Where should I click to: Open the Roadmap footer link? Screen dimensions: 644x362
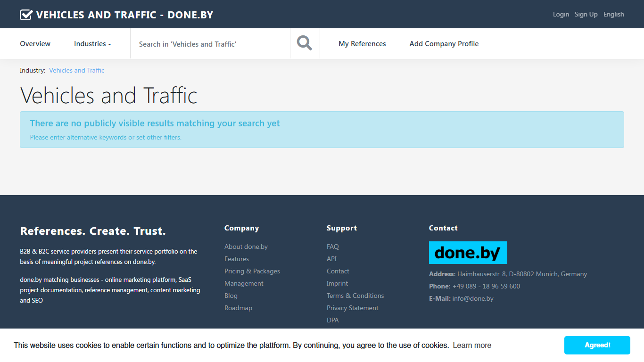(x=238, y=308)
